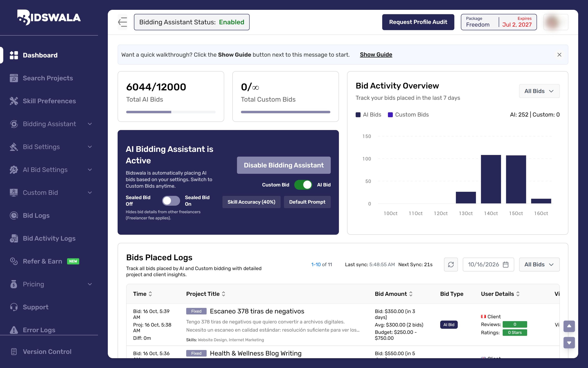The image size is (588, 368).
Task: Open Skill Preferences in sidebar
Action: tap(49, 101)
